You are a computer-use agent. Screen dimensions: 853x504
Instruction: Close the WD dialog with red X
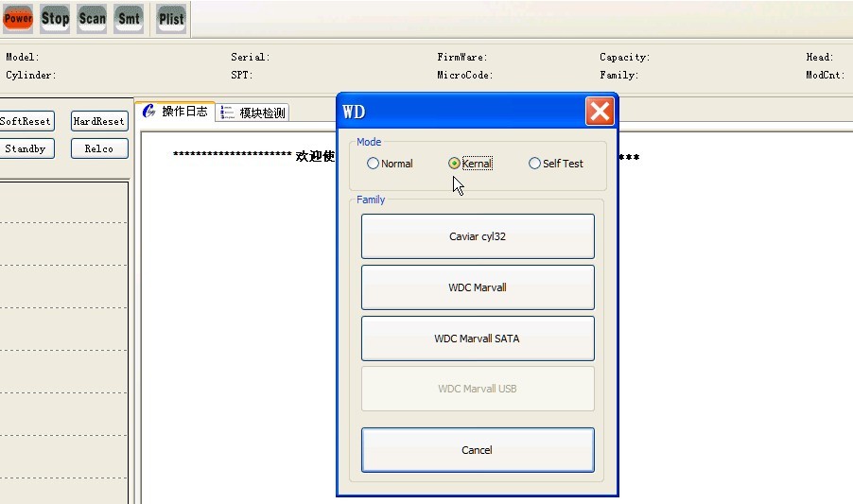pyautogui.click(x=600, y=112)
